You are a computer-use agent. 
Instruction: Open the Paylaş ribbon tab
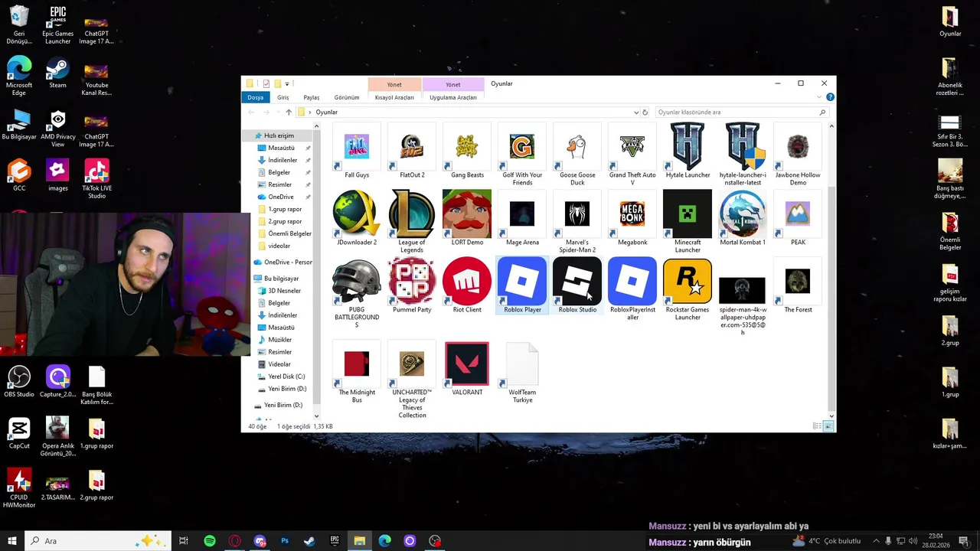[x=312, y=97]
